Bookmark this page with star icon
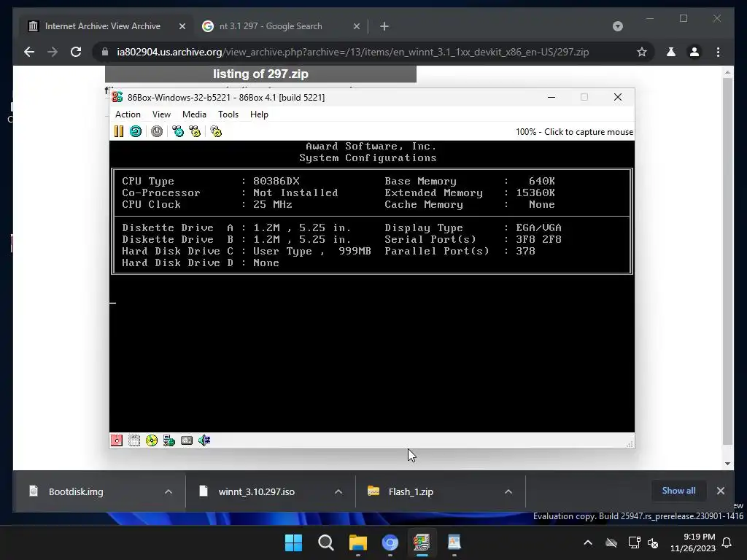The image size is (747, 560). click(x=642, y=52)
